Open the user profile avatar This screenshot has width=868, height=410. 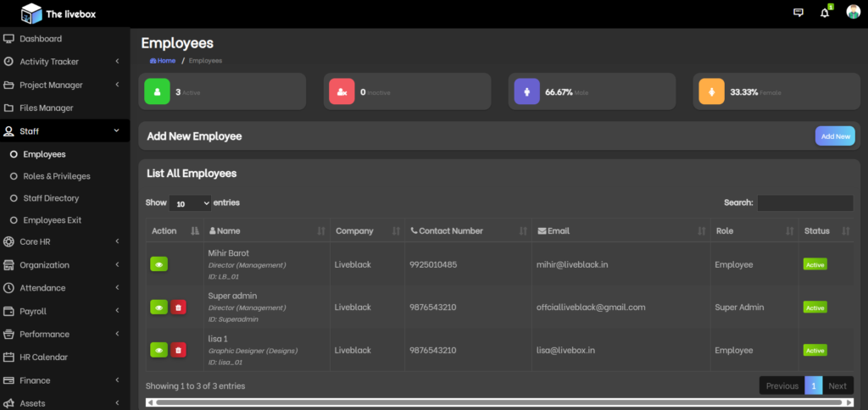click(x=853, y=12)
